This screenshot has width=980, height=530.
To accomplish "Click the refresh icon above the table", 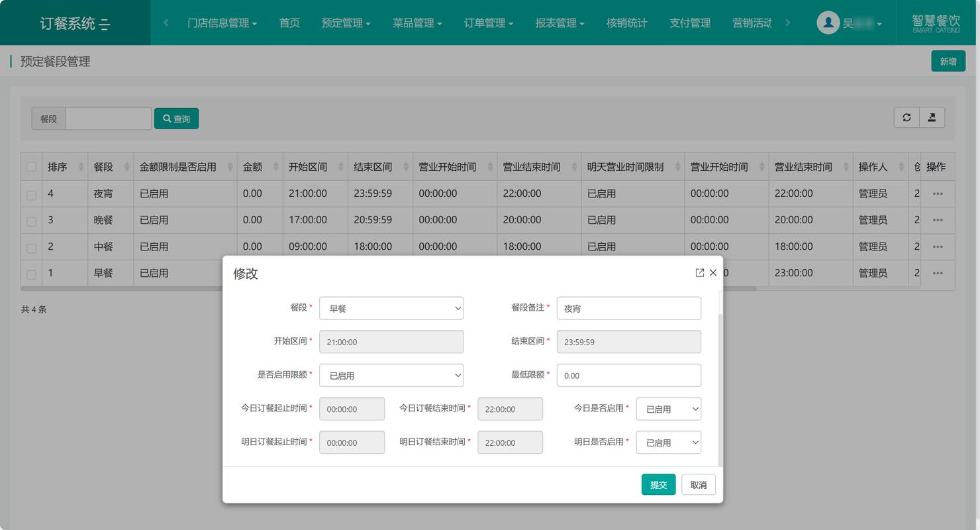I will pos(906,117).
